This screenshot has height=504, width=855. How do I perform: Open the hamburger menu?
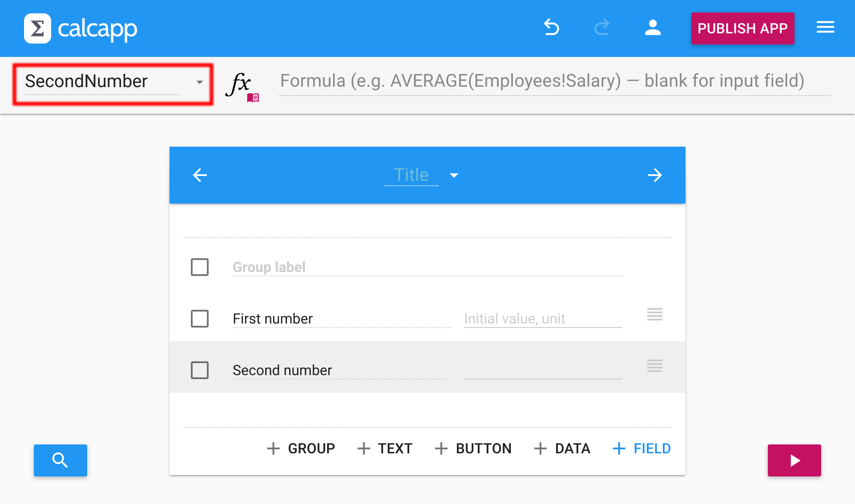[825, 28]
